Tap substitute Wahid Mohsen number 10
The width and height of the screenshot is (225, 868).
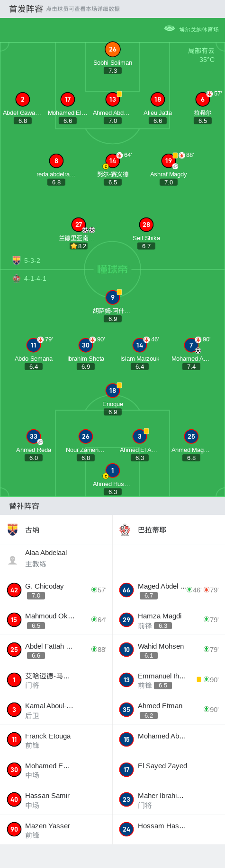(x=169, y=650)
